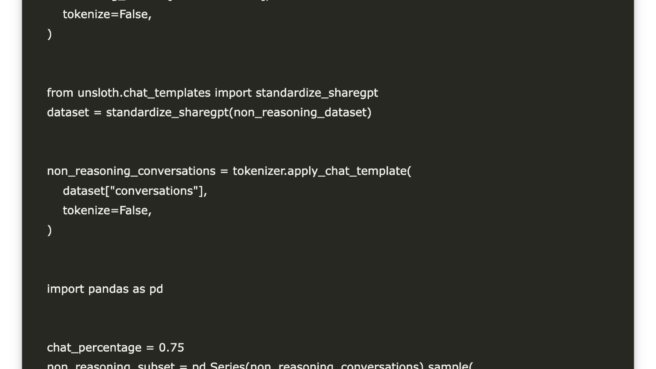
Task: Click the word 'pandas'
Action: coord(108,289)
